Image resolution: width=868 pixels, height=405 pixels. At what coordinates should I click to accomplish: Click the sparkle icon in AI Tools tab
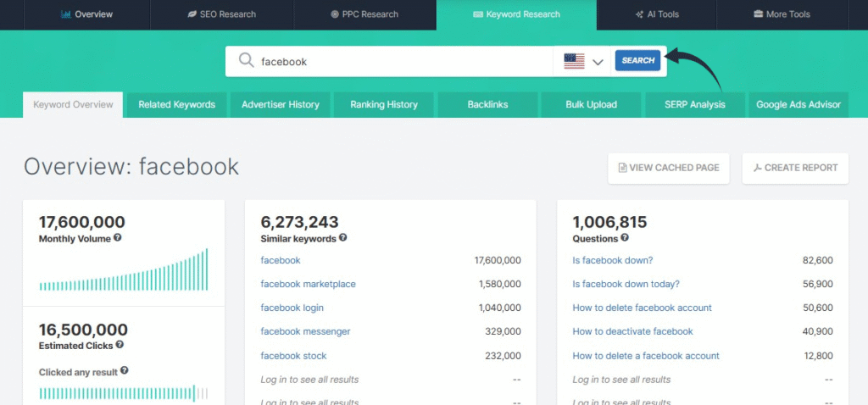(x=639, y=14)
